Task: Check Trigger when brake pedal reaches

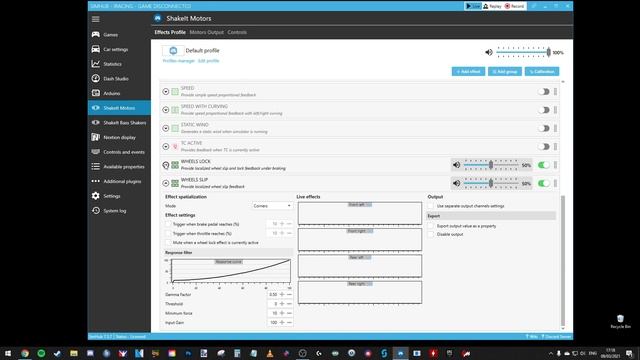Action: coord(168,224)
